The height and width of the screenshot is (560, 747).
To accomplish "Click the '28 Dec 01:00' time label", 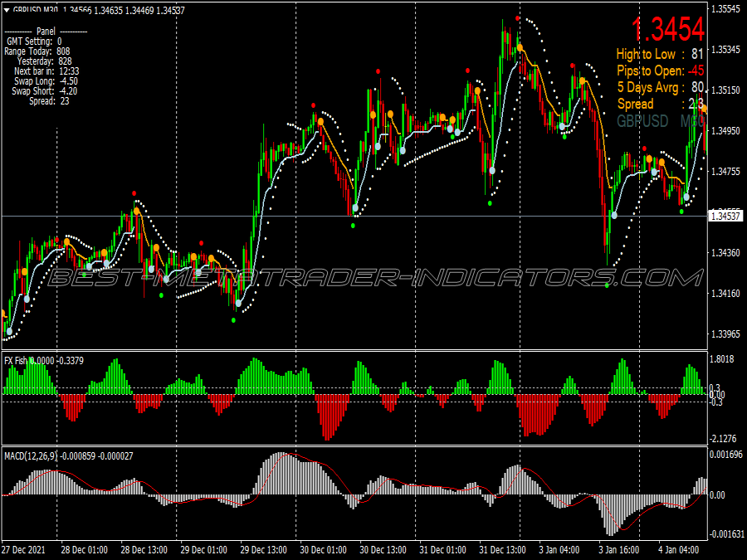I will 85,550.
